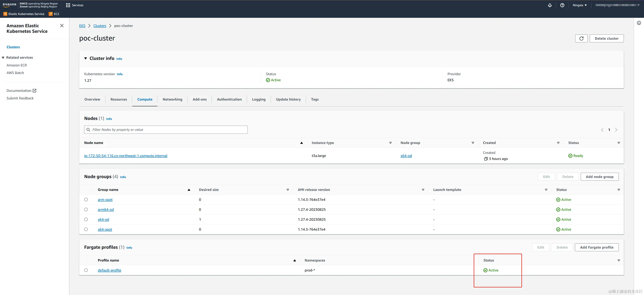Viewport: 644px width, 295px height.
Task: Switch to the Resources tab
Action: click(119, 99)
